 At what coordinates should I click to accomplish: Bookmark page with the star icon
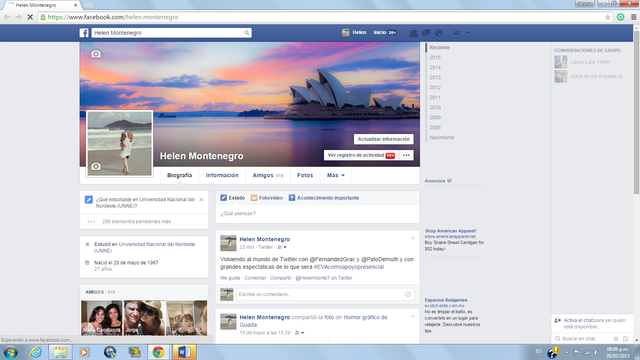click(608, 17)
